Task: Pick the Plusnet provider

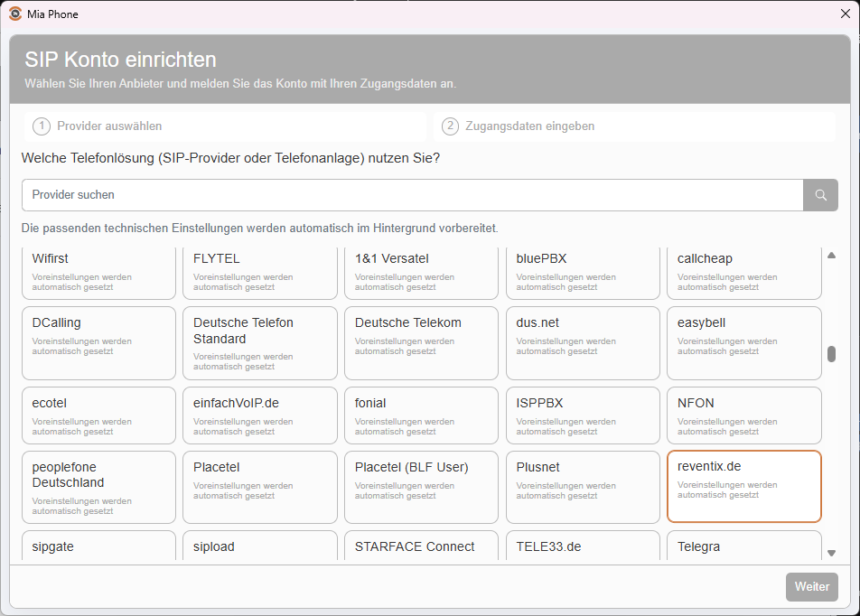Action: click(x=583, y=487)
